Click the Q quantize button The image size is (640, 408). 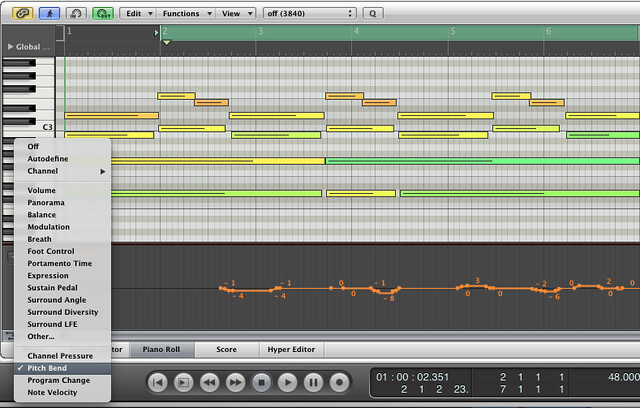click(x=372, y=14)
